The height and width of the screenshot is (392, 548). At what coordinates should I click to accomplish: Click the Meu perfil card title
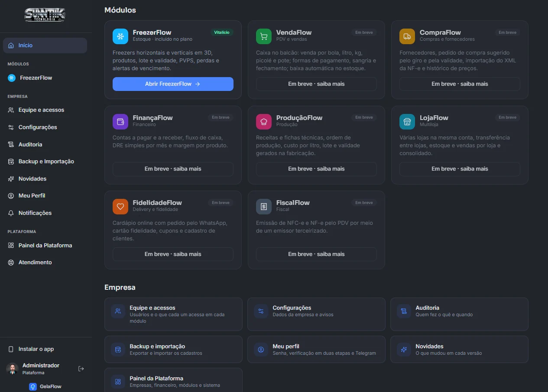(286, 347)
